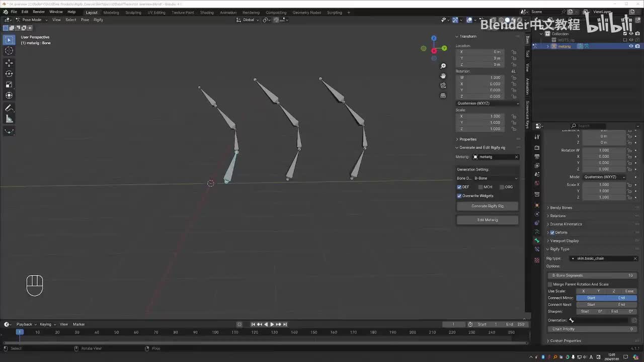Click the Blender logo menu icon
The width and height of the screenshot is (644, 362).
click(x=6, y=12)
